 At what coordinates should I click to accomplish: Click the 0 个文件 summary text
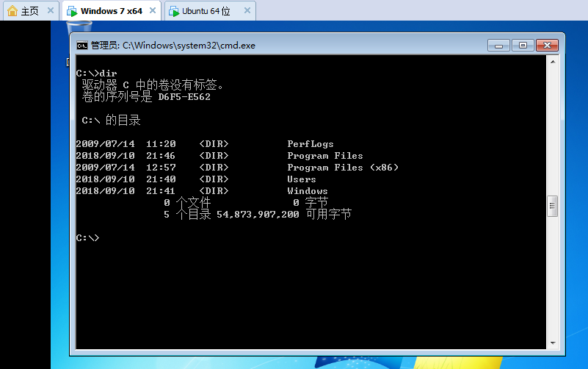coord(187,203)
